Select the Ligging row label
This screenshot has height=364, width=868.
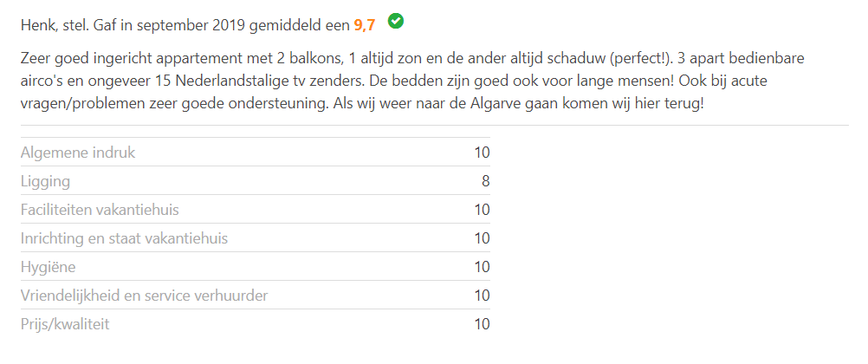pyautogui.click(x=45, y=181)
